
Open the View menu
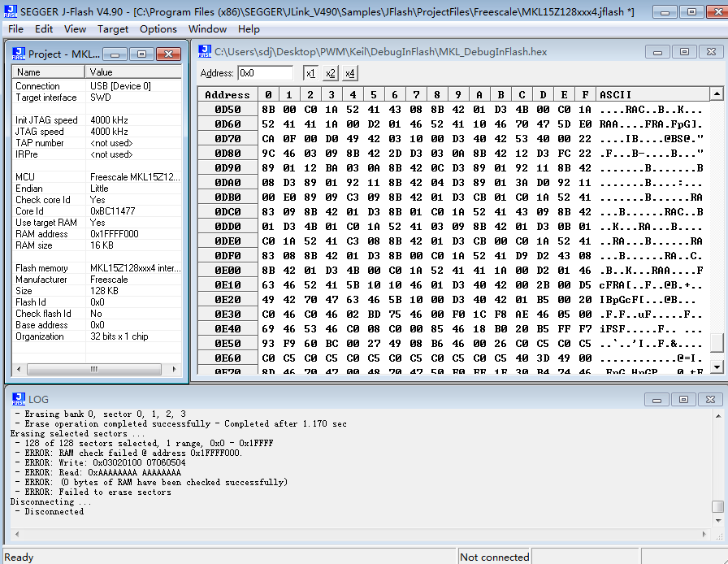coord(75,28)
